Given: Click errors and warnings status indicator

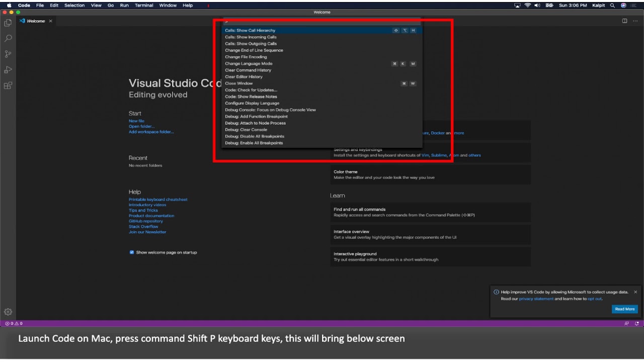Looking at the screenshot, I should (14, 323).
